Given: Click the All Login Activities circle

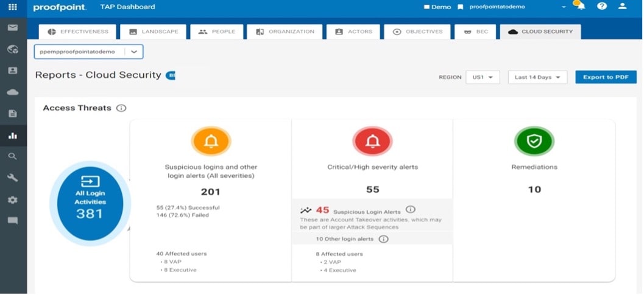Looking at the screenshot, I should tap(90, 203).
